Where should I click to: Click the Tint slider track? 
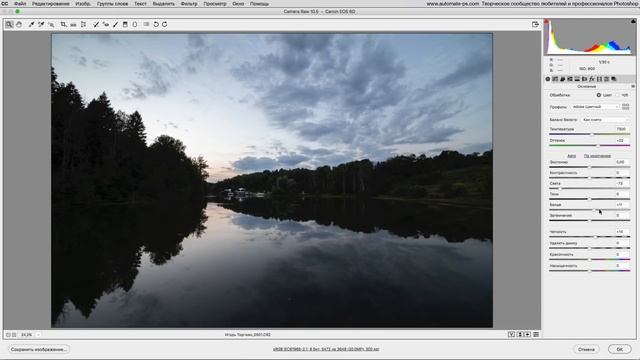pyautogui.click(x=589, y=145)
